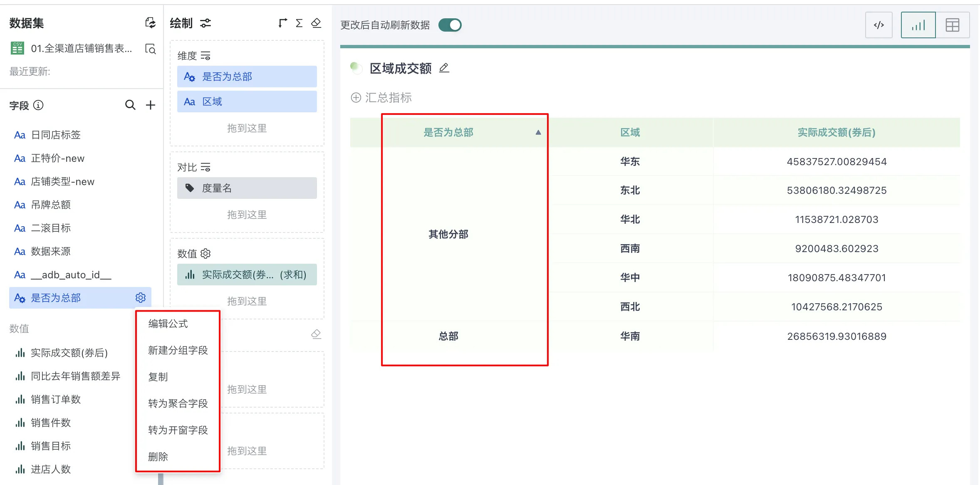Select the 销售订单数 measure field
The width and height of the screenshot is (980, 485).
(56, 399)
